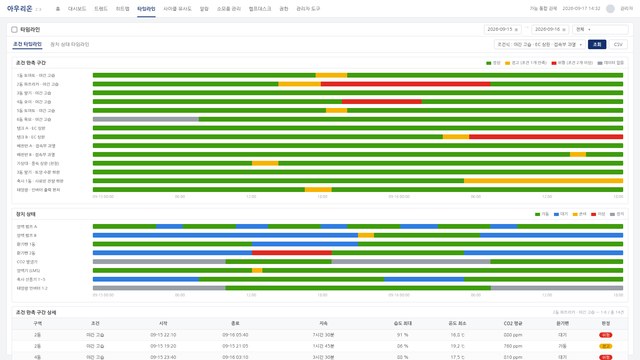
Task: Expand the 조건식 filter dropdown
Action: (x=540, y=44)
